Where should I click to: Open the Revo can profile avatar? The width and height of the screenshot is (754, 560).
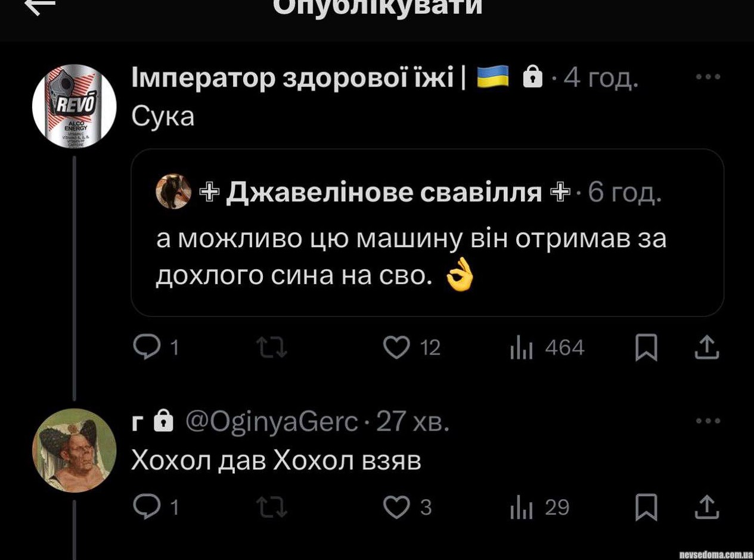pyautogui.click(x=75, y=107)
